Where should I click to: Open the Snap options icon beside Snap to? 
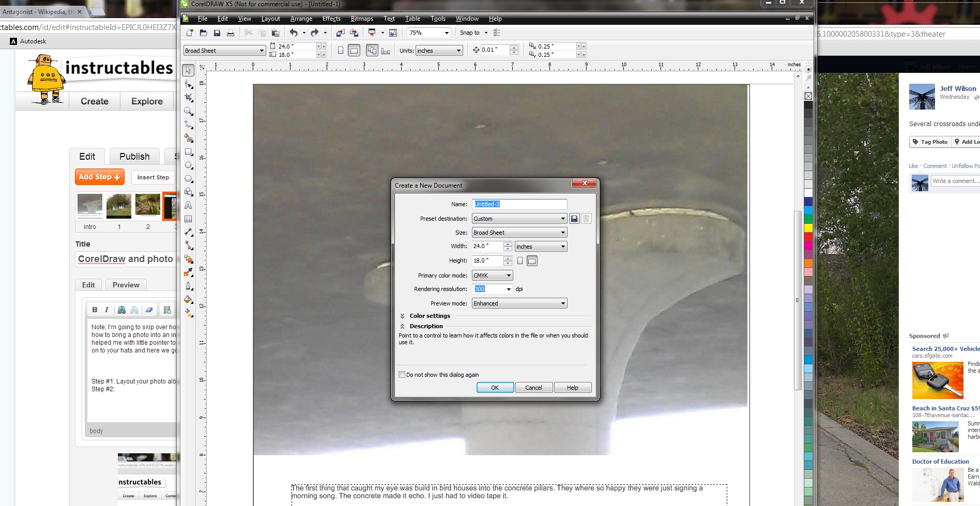click(497, 33)
